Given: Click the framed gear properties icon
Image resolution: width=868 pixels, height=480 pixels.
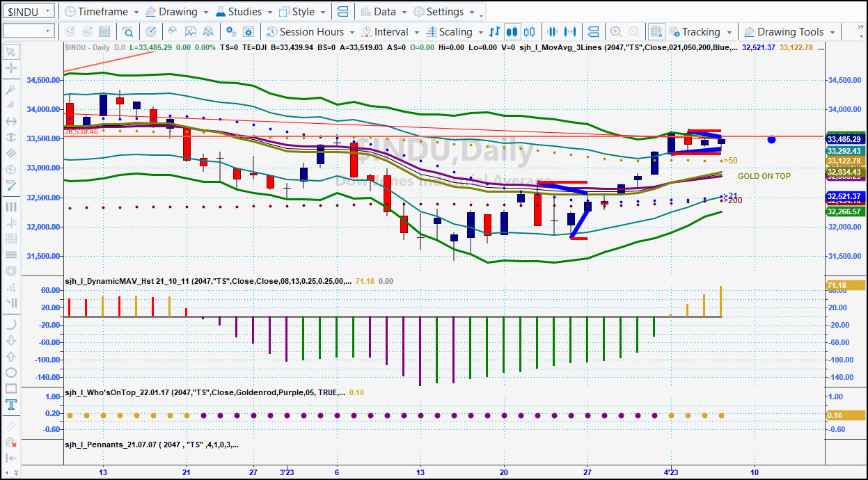Looking at the screenshot, I should [x=250, y=32].
